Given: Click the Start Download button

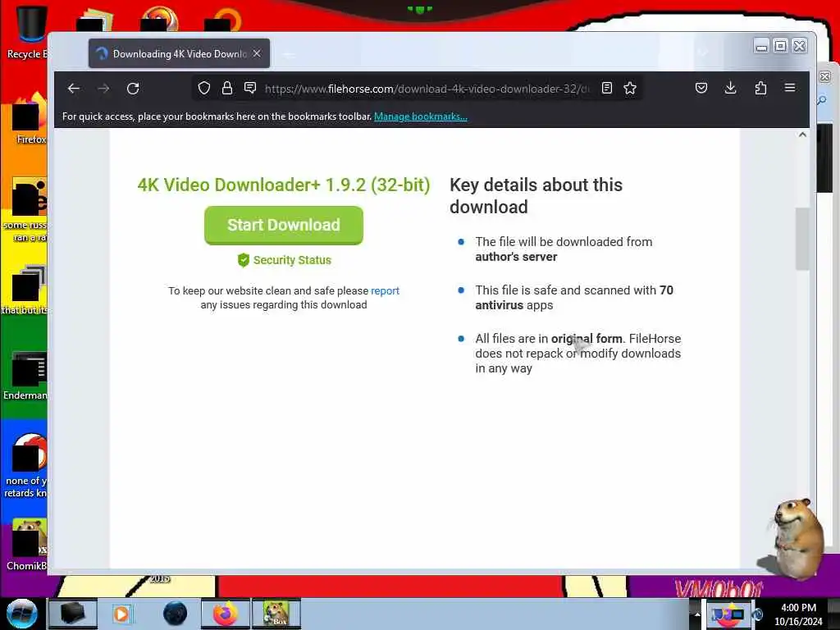Looking at the screenshot, I should 283,225.
